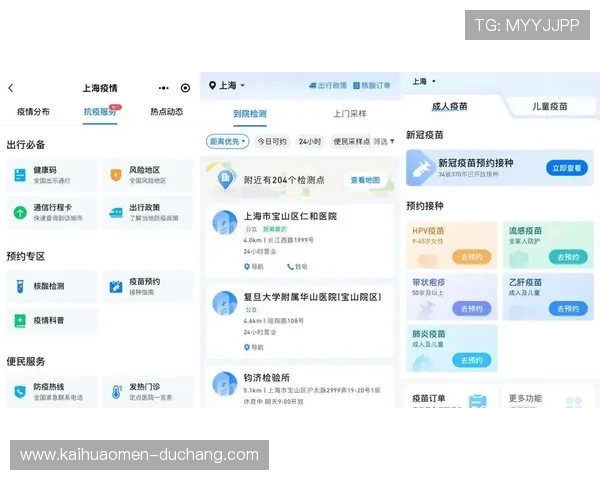Image resolution: width=600 pixels, height=480 pixels.
Task: Open the 筛选 filter dropdown
Action: (x=384, y=142)
